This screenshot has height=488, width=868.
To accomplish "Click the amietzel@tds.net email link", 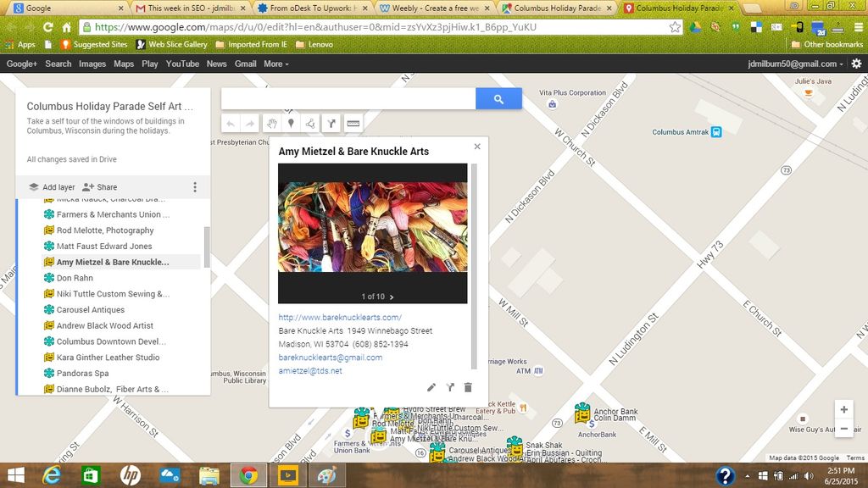I will coord(310,371).
